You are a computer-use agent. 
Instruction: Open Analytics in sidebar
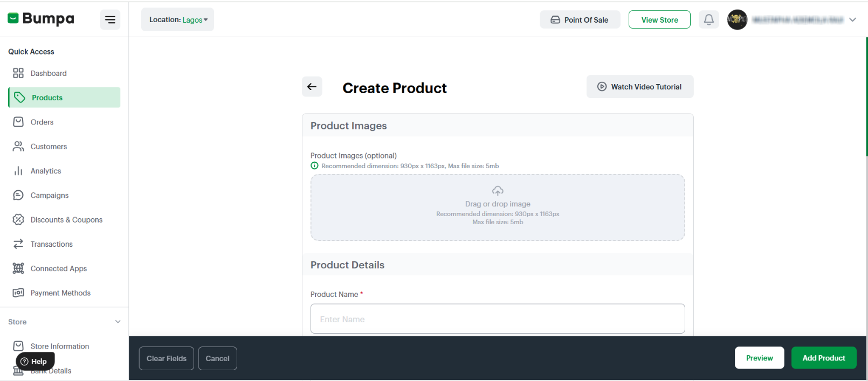(46, 171)
